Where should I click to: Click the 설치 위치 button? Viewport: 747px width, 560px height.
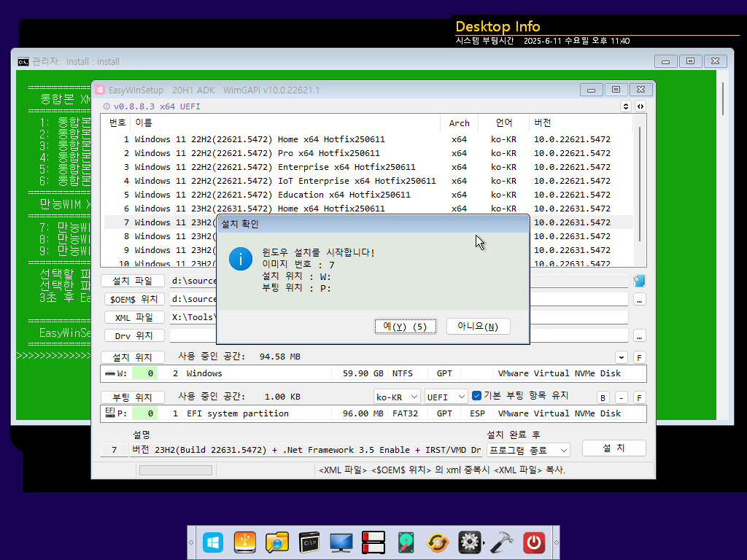pos(133,357)
